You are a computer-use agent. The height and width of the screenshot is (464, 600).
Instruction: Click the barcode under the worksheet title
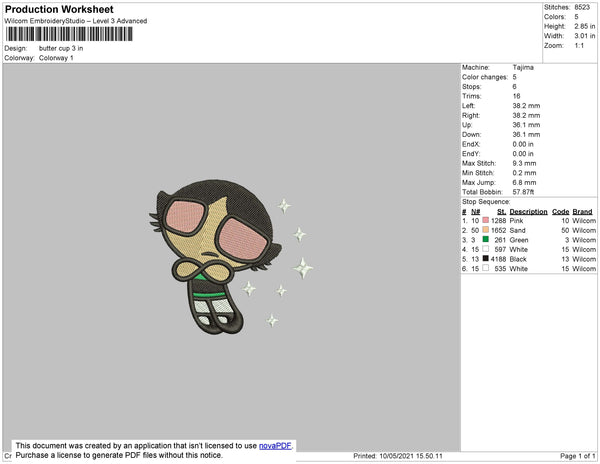click(69, 34)
